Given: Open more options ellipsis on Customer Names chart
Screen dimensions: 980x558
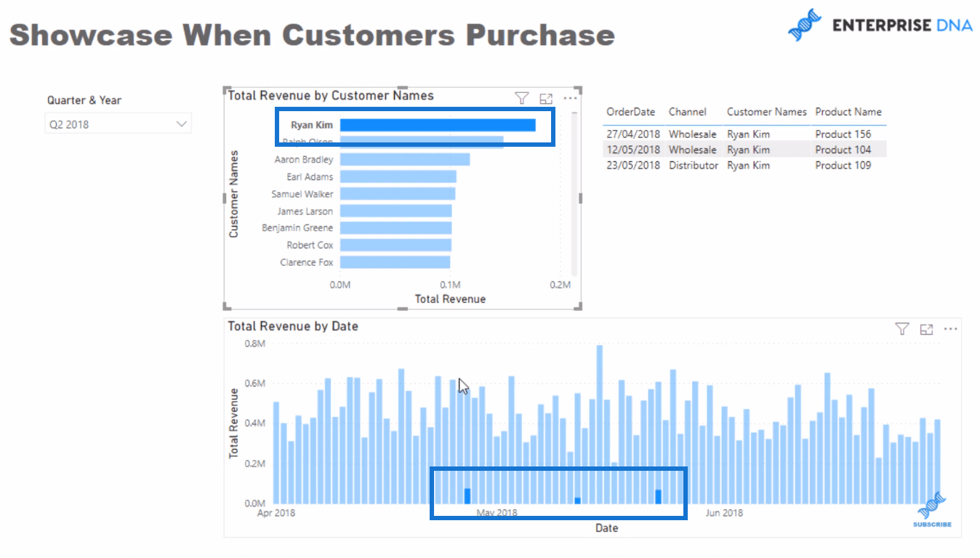Looking at the screenshot, I should (x=570, y=98).
